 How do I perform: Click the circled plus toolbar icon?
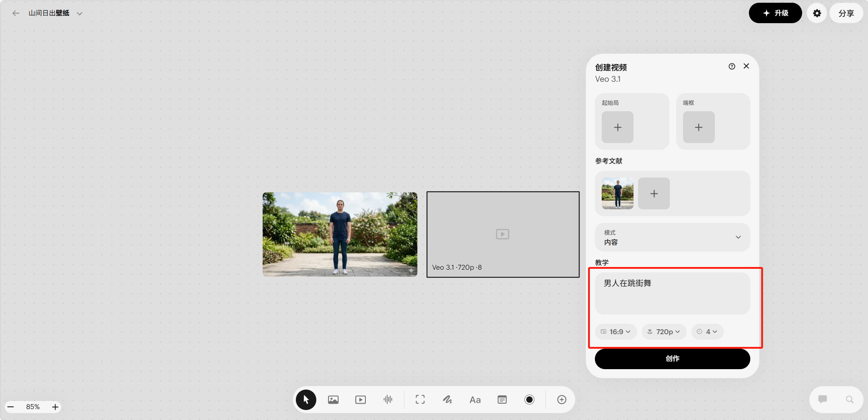click(x=562, y=400)
